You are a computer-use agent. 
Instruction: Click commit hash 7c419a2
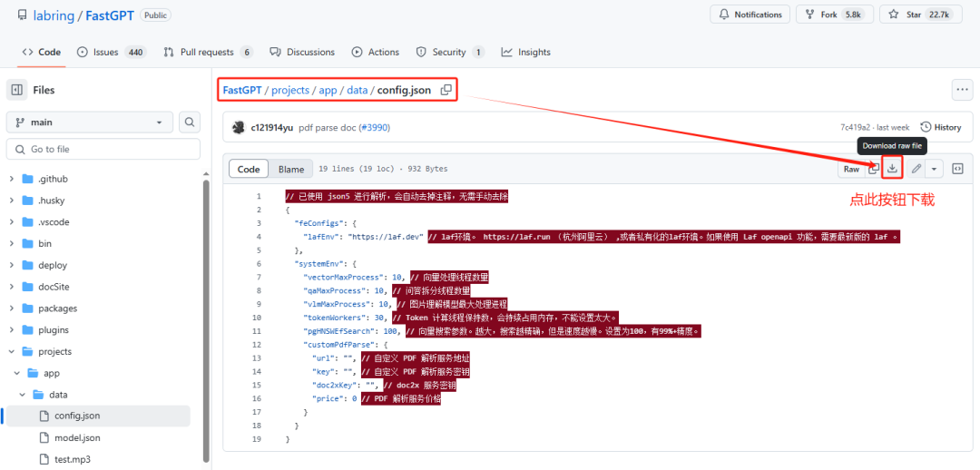tap(856, 128)
